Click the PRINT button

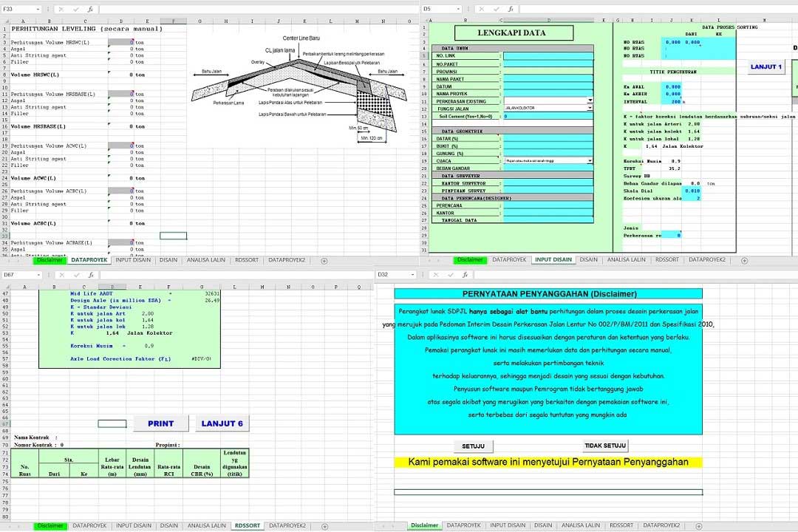pyautogui.click(x=161, y=423)
